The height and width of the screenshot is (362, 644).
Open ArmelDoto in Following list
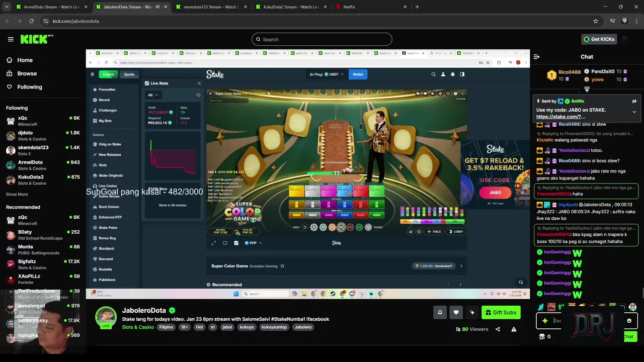43,165
